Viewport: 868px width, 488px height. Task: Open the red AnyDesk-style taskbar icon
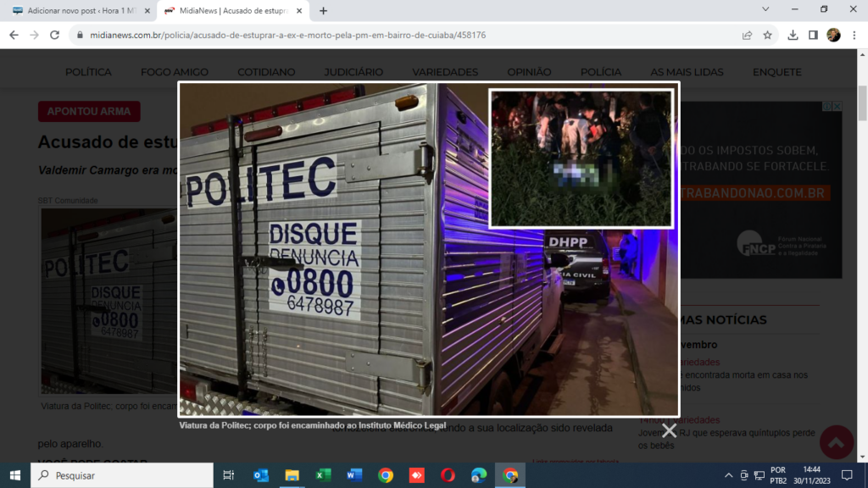[x=417, y=475]
